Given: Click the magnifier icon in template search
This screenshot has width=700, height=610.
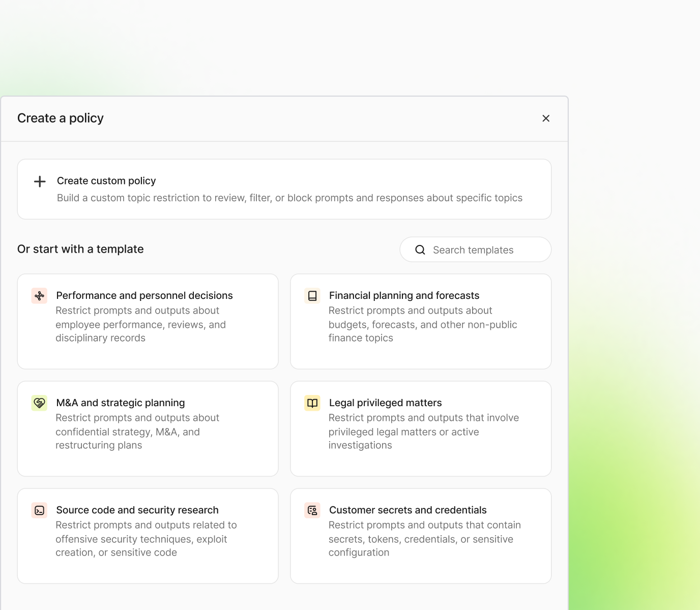Looking at the screenshot, I should [x=420, y=250].
